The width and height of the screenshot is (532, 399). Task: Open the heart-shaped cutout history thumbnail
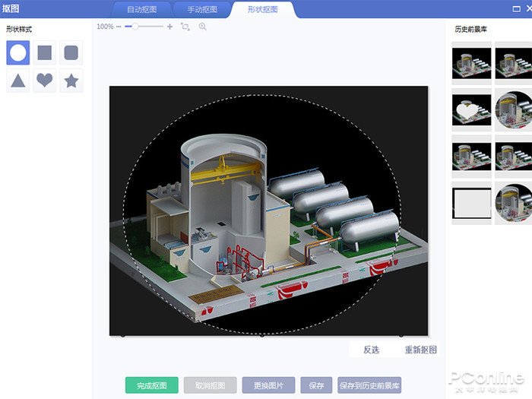coord(471,109)
